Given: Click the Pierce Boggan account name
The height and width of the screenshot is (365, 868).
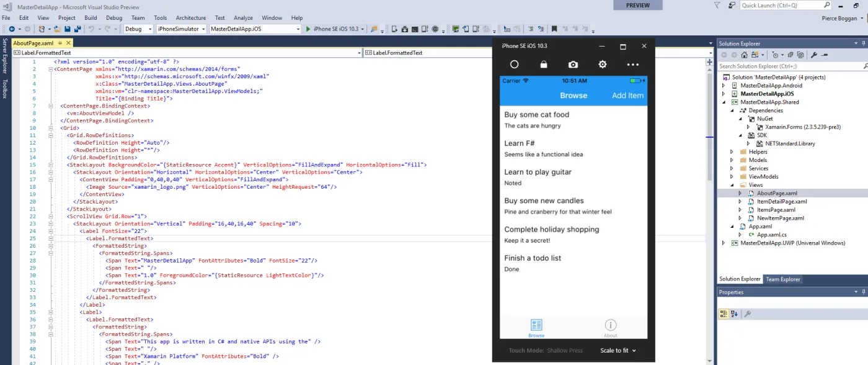Looking at the screenshot, I should [840, 18].
